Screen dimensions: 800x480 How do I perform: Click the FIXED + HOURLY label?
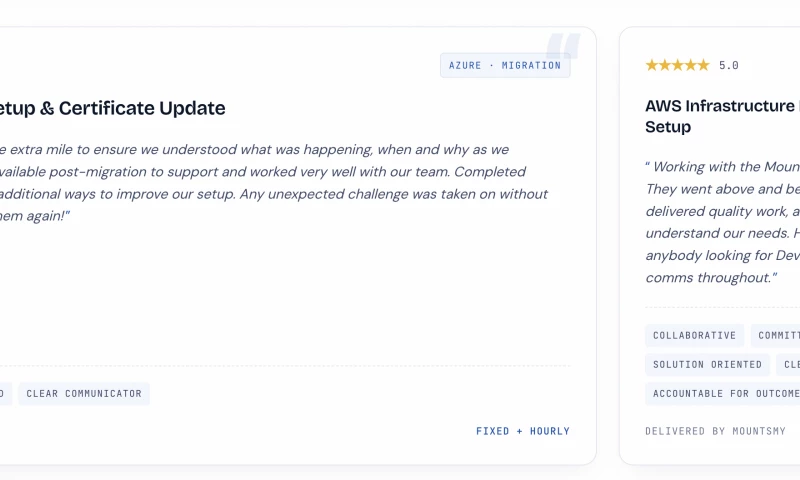(522, 431)
